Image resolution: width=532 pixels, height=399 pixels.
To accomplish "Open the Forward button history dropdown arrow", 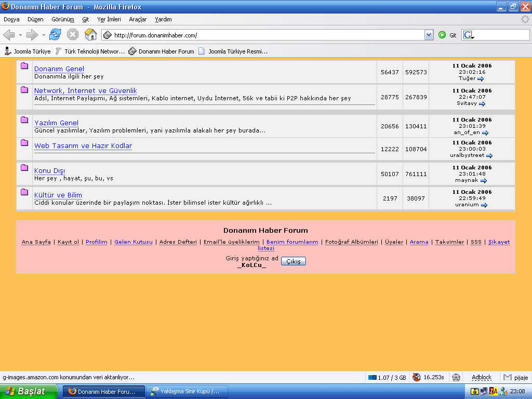I will click(x=44, y=35).
